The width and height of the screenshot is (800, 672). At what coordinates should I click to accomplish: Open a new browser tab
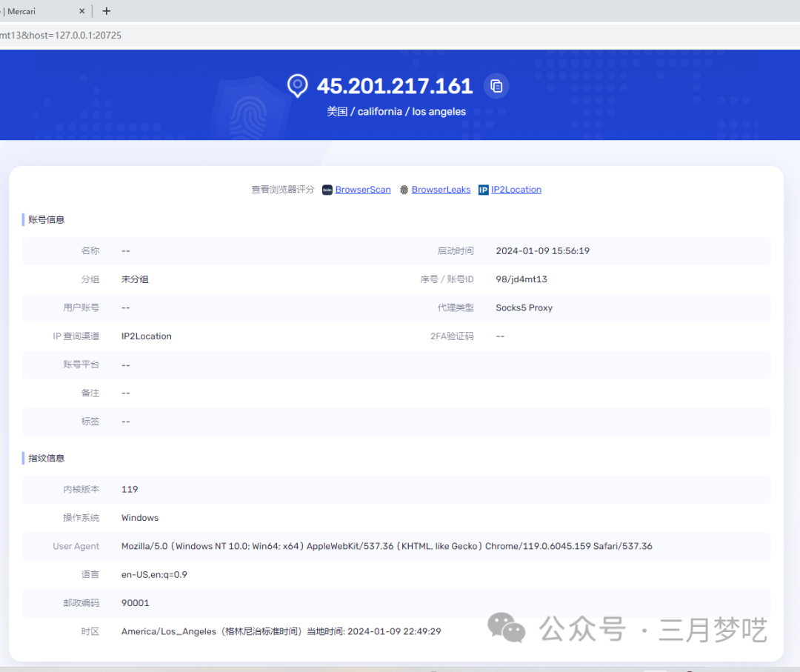106,11
